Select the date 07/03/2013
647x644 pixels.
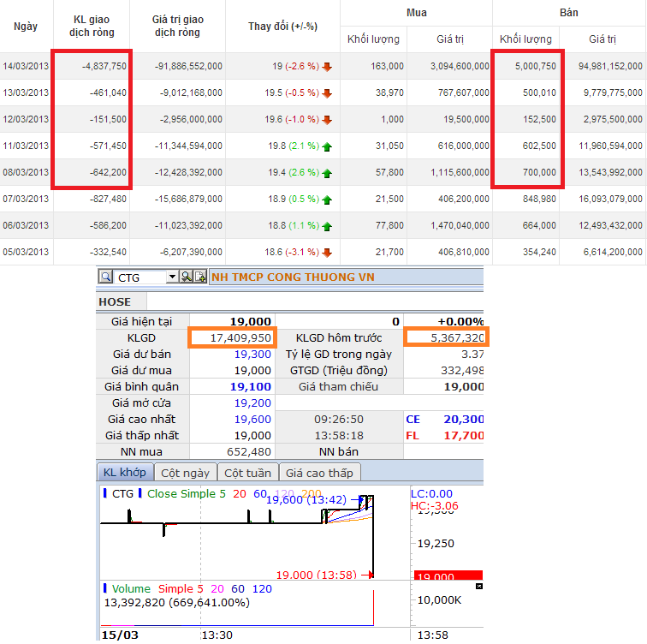pyautogui.click(x=26, y=199)
